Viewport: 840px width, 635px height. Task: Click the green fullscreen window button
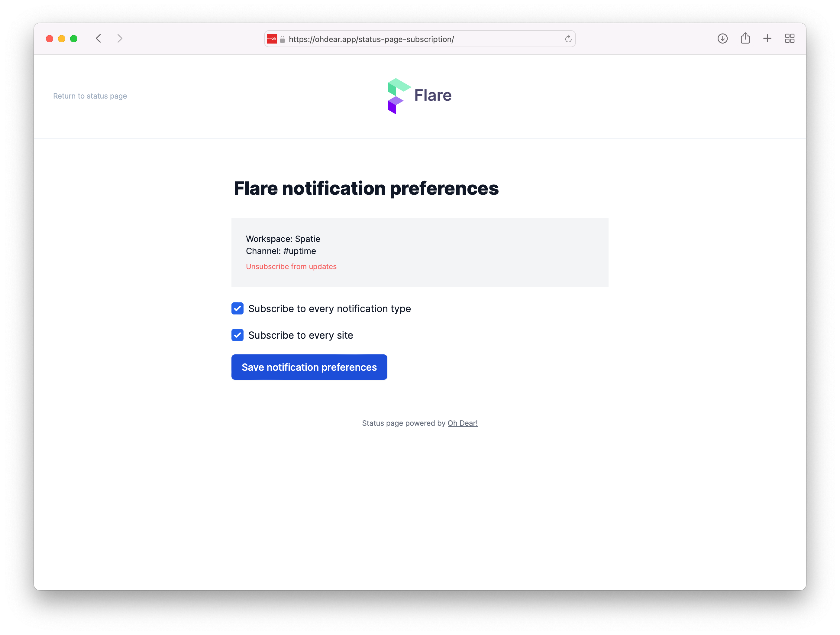74,39
